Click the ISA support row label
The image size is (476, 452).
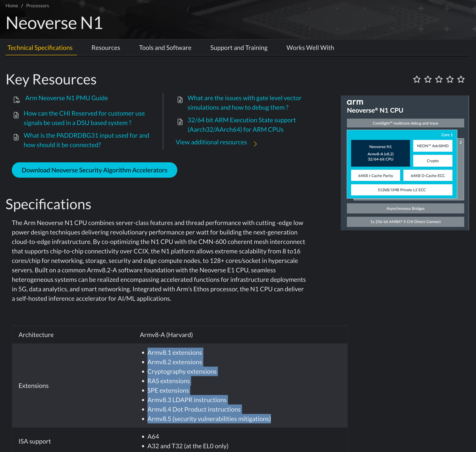[x=35, y=441]
